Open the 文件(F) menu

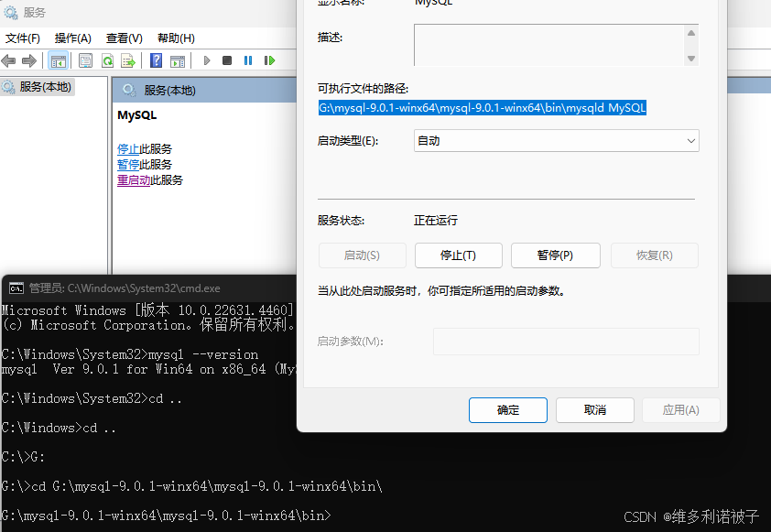tap(23, 38)
